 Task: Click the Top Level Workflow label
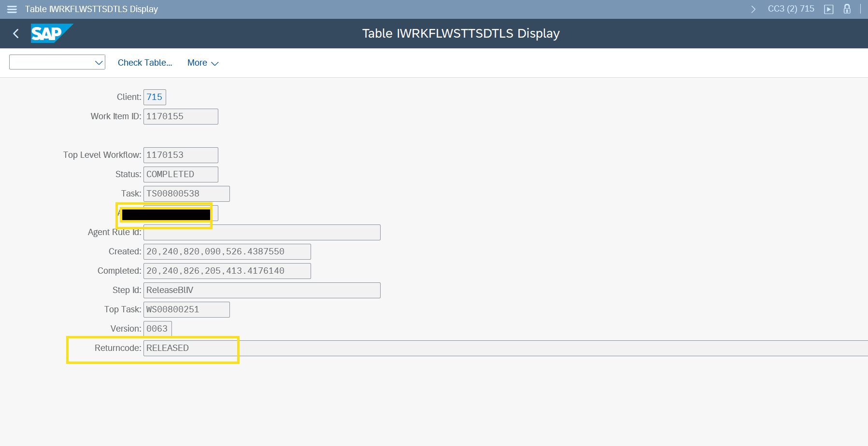coord(102,155)
